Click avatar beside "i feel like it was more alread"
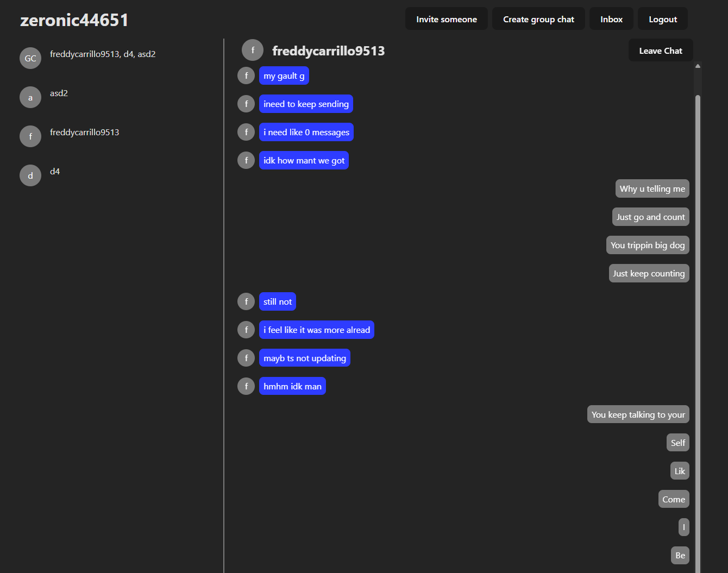The image size is (728, 573). pos(246,330)
